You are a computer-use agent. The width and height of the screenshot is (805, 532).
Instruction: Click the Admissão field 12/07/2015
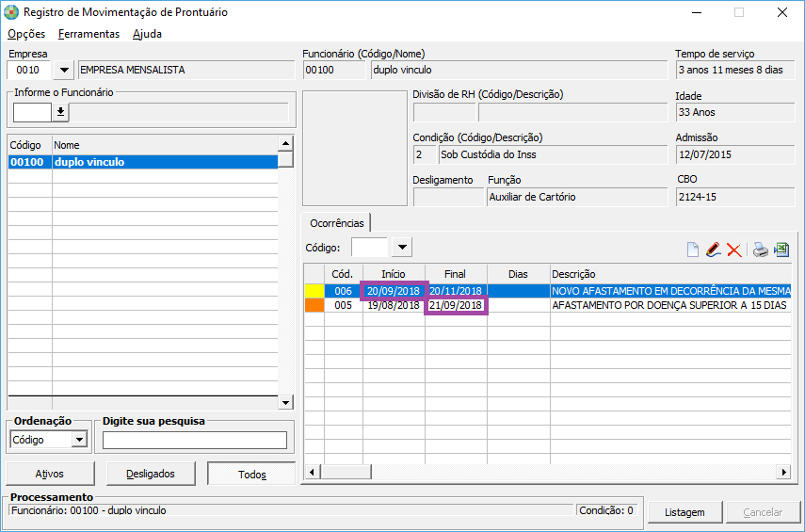point(735,154)
